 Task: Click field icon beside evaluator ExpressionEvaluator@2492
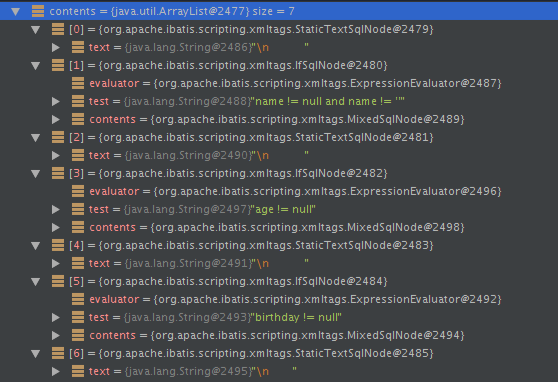(78, 299)
